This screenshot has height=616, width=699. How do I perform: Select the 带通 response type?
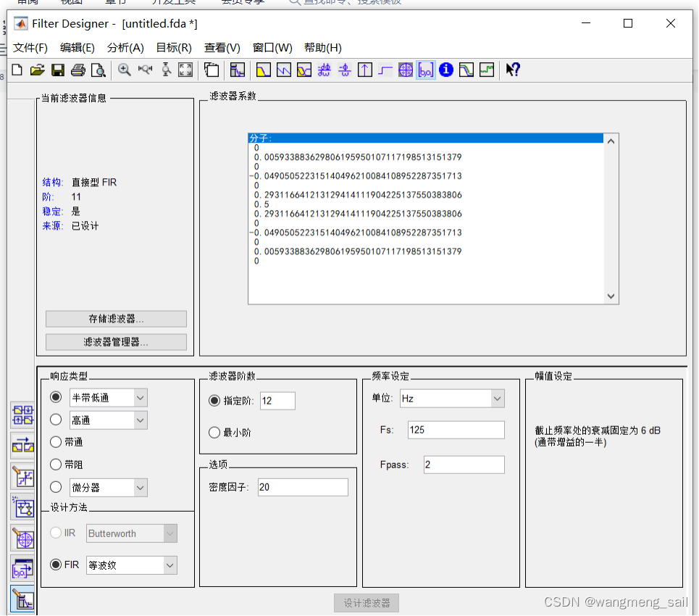(56, 442)
